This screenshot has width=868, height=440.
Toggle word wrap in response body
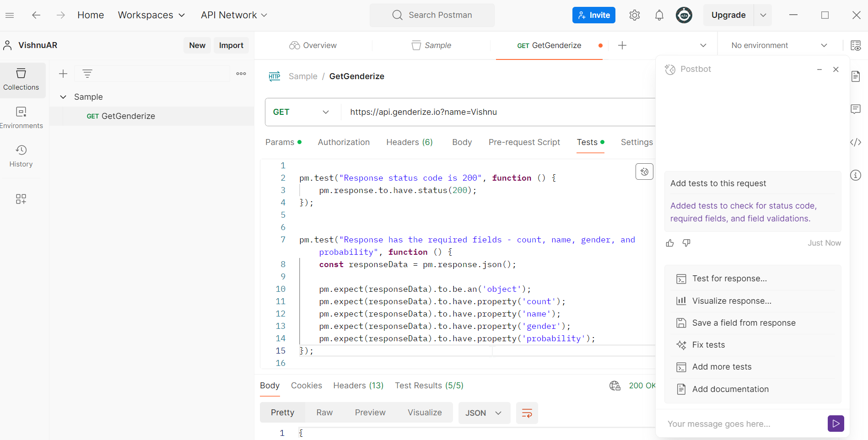pos(527,413)
